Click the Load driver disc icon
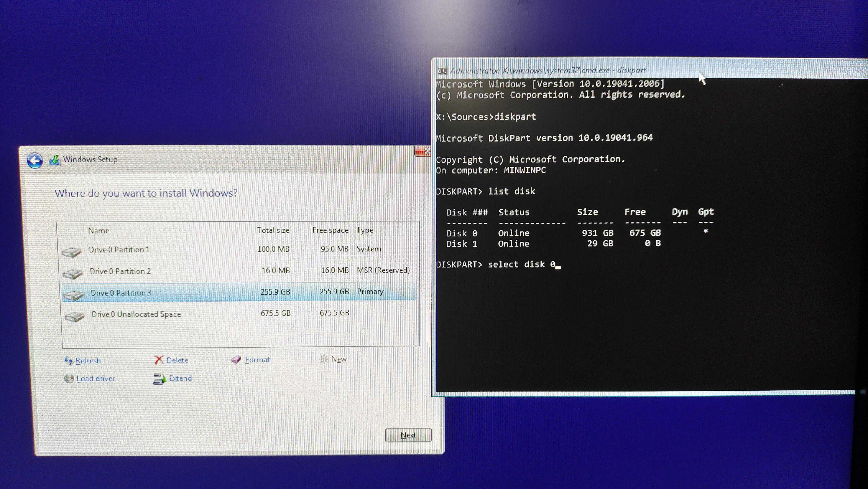Screen dimensions: 868x489 (x=69, y=379)
